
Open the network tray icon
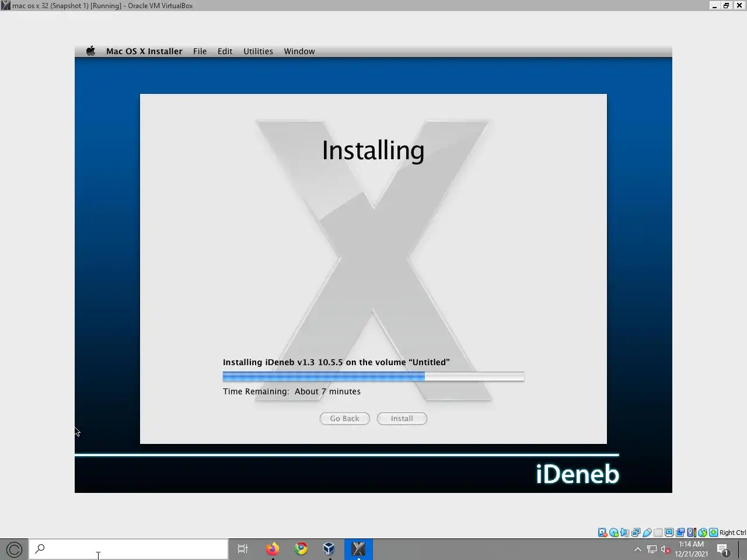pos(652,549)
